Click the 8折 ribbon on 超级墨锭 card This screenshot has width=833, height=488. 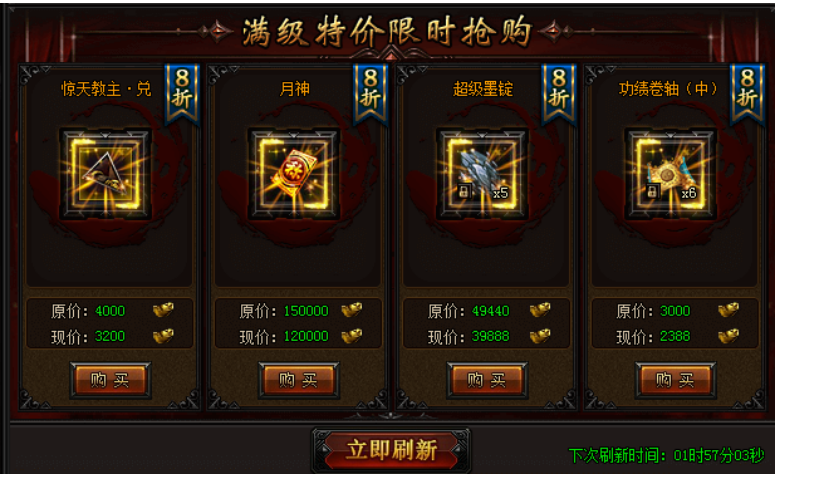pos(558,93)
